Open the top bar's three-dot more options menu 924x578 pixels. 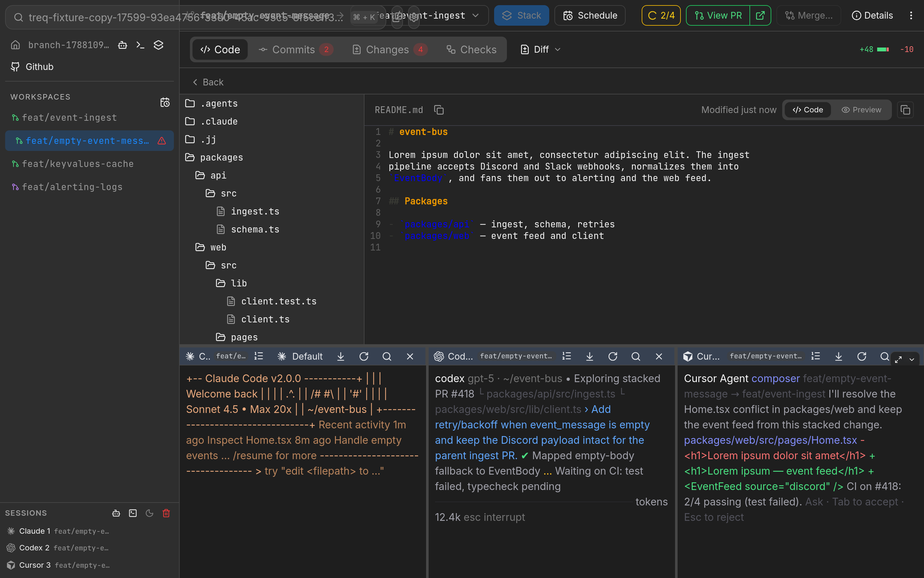pyautogui.click(x=911, y=15)
